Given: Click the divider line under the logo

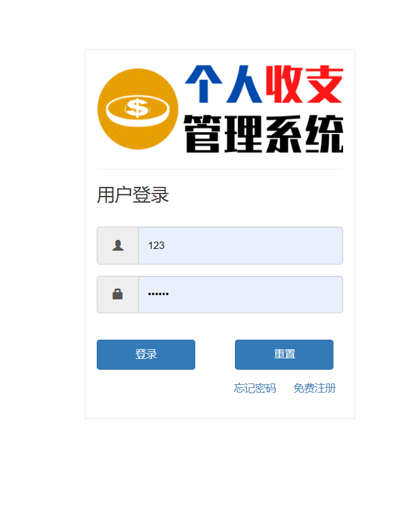Looking at the screenshot, I should click(220, 169).
